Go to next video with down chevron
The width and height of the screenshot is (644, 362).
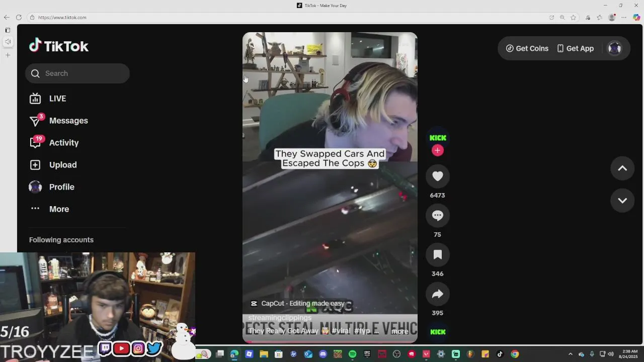click(622, 200)
